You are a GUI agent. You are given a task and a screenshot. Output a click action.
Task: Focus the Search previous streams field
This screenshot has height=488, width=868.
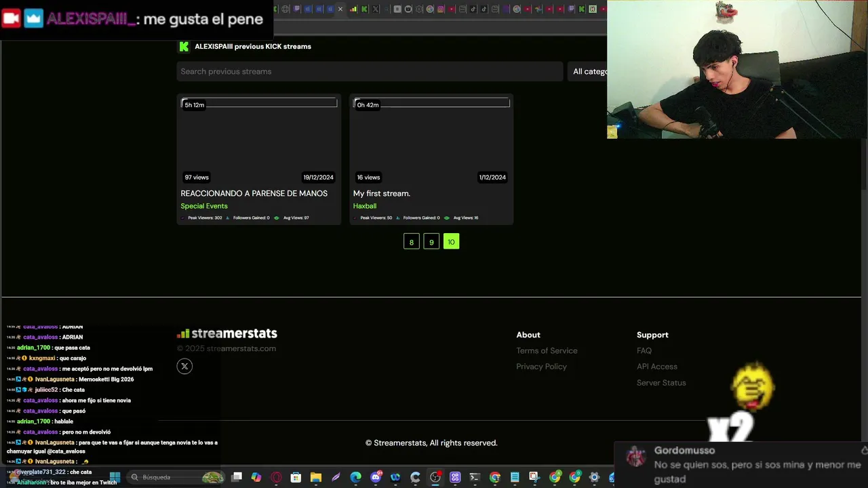pyautogui.click(x=370, y=71)
